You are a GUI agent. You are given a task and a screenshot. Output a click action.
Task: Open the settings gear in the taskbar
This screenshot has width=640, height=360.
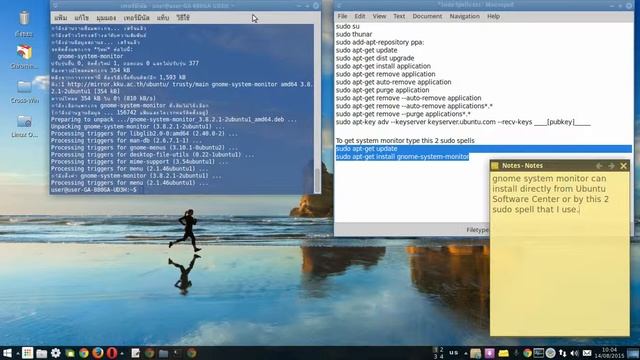pyautogui.click(x=56, y=353)
